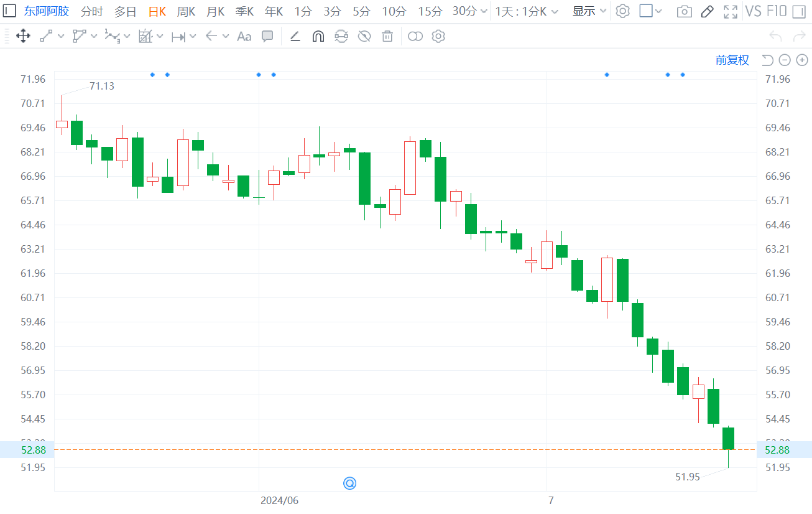Reset chart zoom with the curved-arrow icon
The height and width of the screenshot is (514, 812).
click(x=767, y=60)
